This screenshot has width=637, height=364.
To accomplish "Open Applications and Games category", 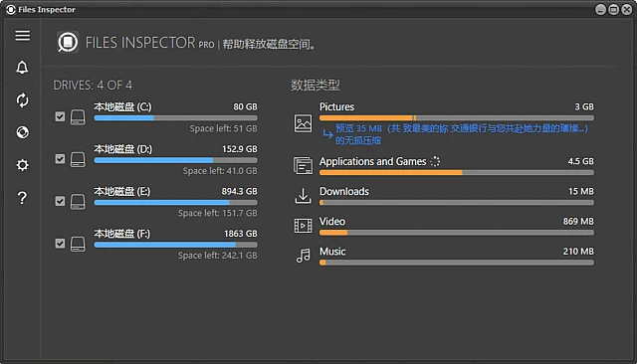I will click(373, 161).
